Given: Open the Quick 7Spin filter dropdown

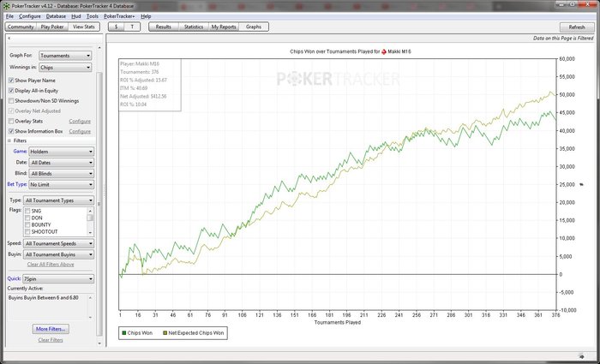Looking at the screenshot, I should click(58, 279).
